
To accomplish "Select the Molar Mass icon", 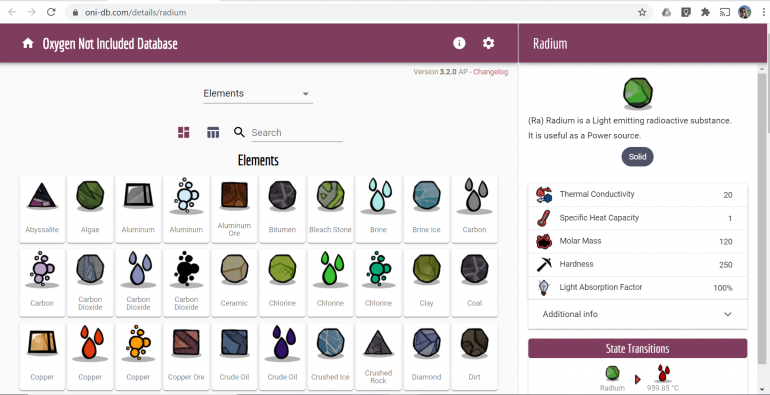I will (x=544, y=241).
